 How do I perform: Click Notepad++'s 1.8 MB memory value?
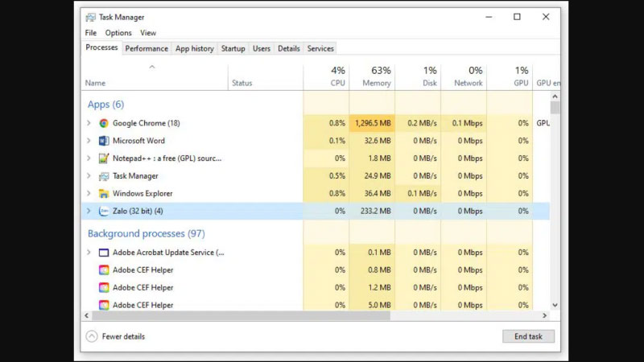(x=379, y=158)
